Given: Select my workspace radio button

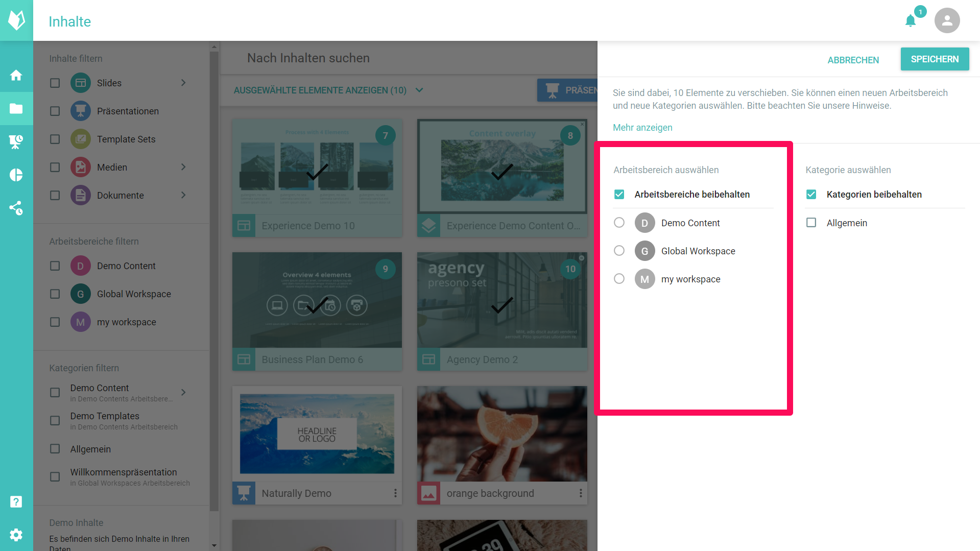Looking at the screenshot, I should coord(619,279).
